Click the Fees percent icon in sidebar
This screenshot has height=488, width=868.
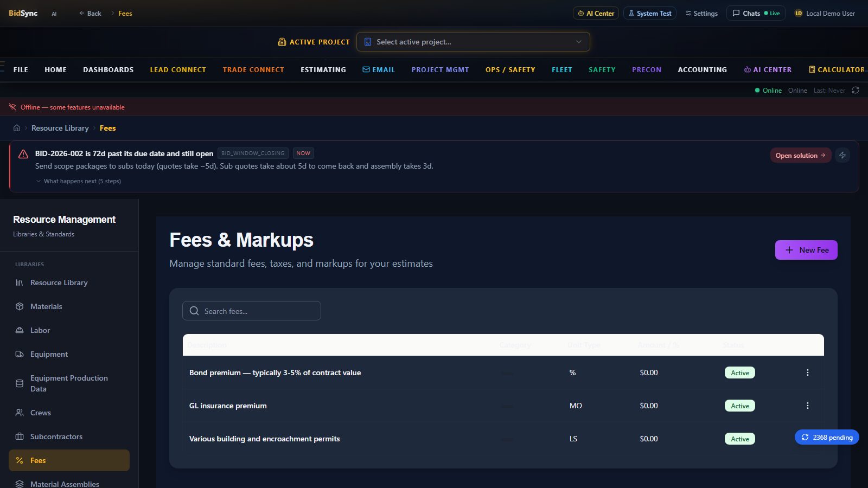click(20, 460)
